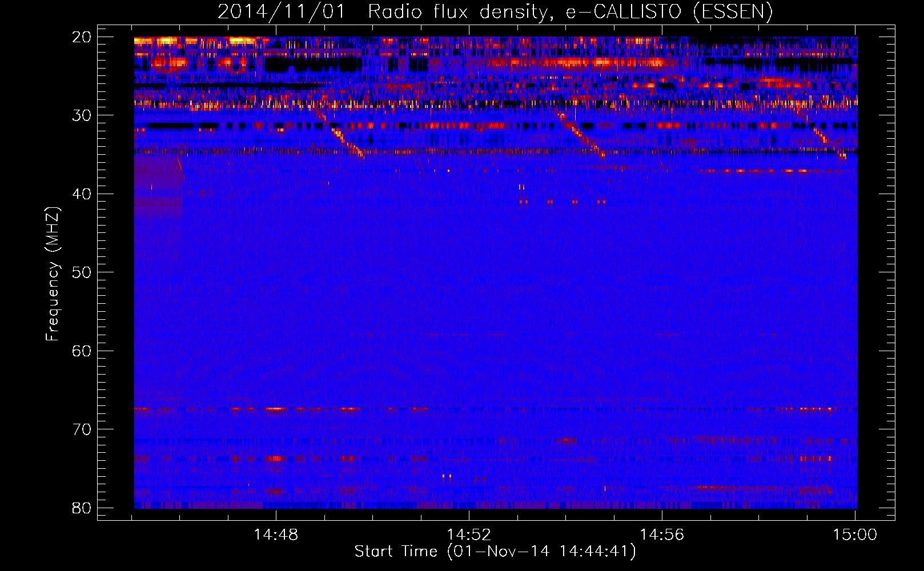Click the 40 frequency tick label

click(82, 194)
